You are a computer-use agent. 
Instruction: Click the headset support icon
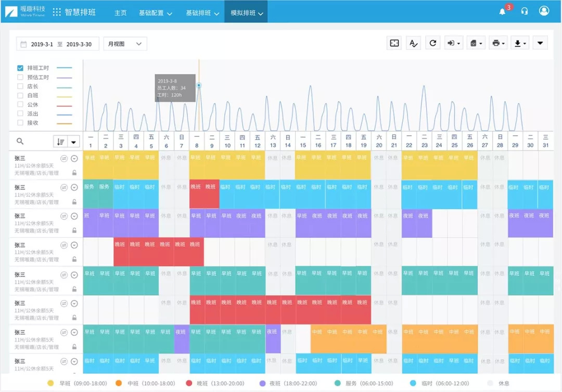pos(525,11)
